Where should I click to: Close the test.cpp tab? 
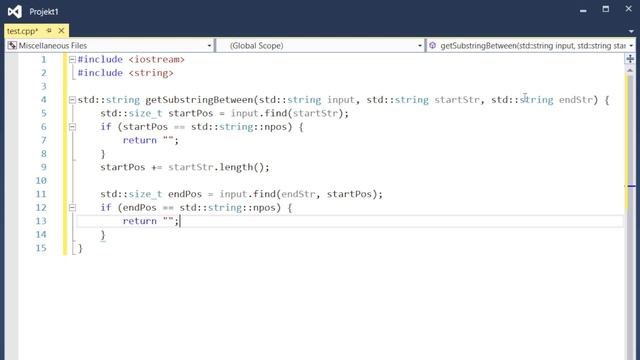61,31
